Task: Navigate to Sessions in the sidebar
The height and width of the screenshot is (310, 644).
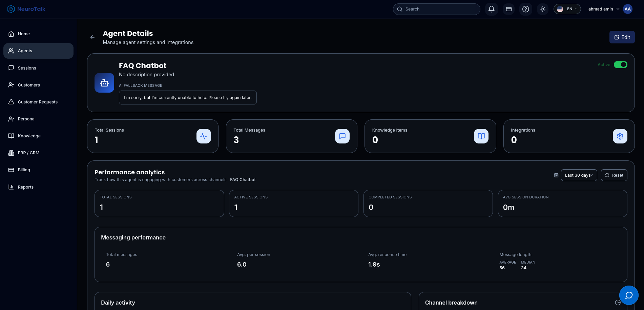Action: (27, 68)
